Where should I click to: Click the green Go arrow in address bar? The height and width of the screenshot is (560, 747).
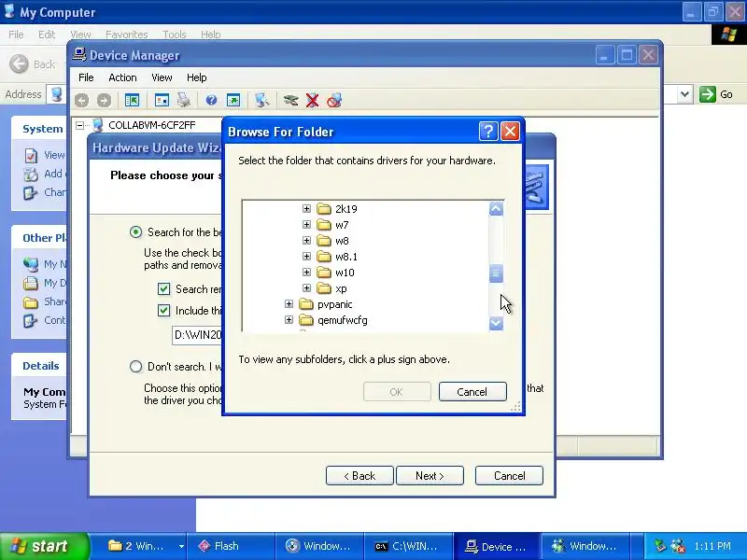(x=708, y=94)
